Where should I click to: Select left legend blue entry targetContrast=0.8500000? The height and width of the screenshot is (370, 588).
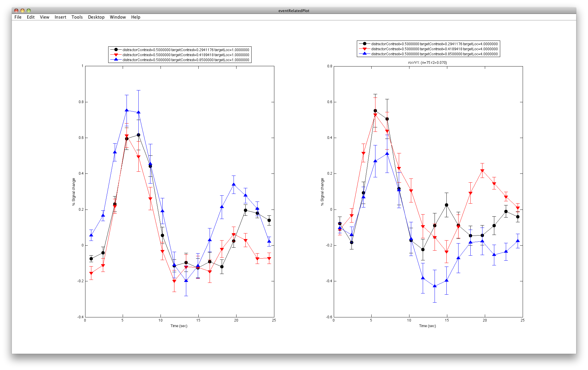186,60
